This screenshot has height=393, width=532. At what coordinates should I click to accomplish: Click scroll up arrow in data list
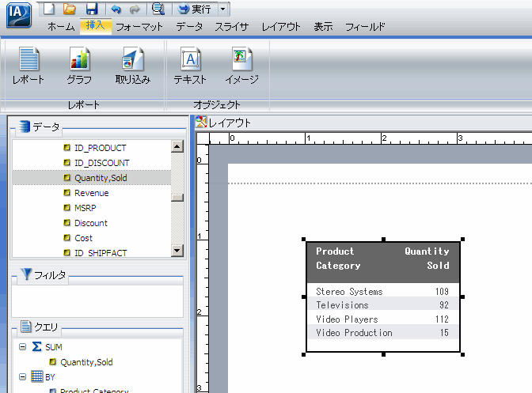pyautogui.click(x=177, y=146)
